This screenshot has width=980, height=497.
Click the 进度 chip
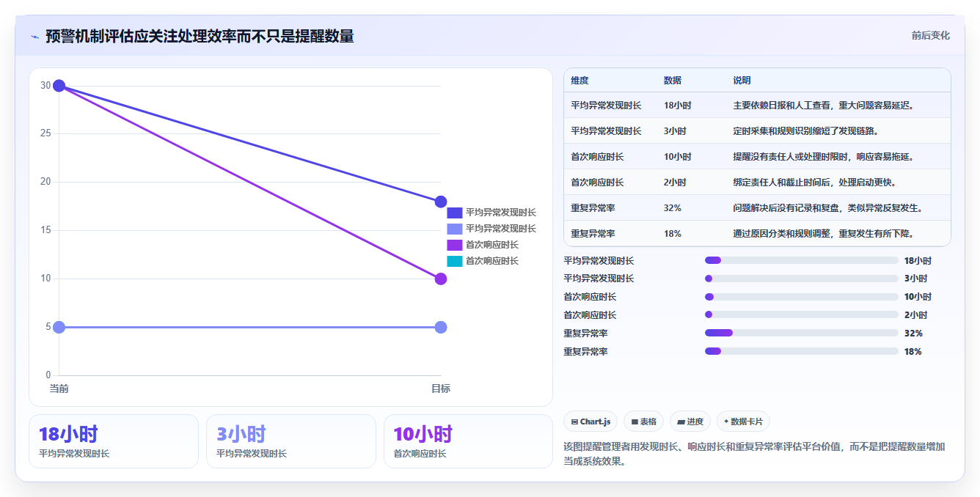pyautogui.click(x=690, y=421)
